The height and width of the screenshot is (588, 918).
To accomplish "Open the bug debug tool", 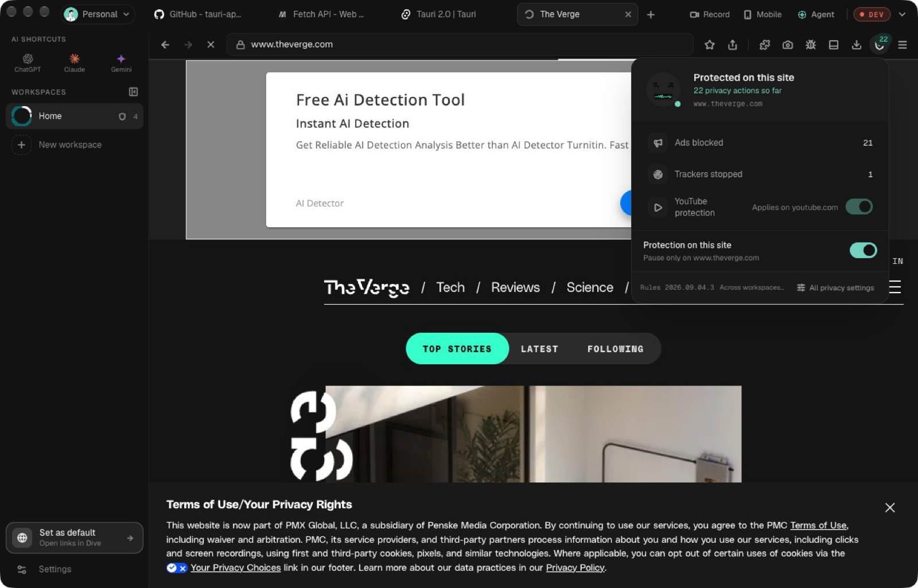I will 811,45.
